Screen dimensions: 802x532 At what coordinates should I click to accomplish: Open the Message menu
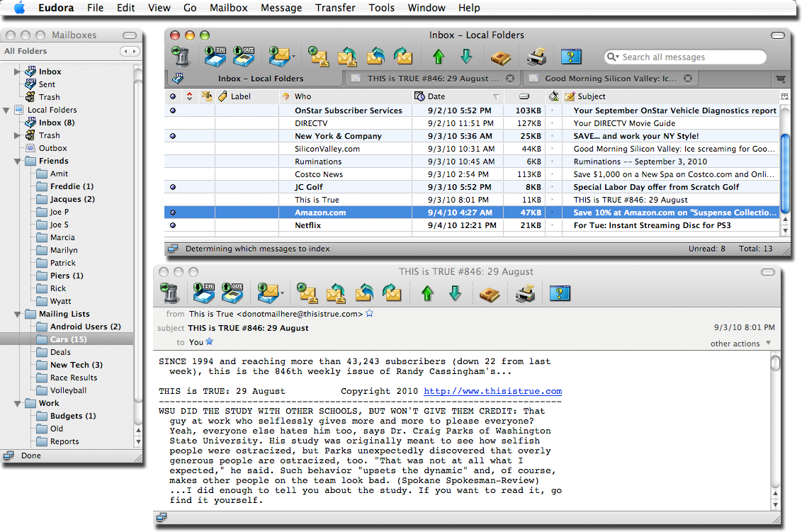pyautogui.click(x=281, y=8)
